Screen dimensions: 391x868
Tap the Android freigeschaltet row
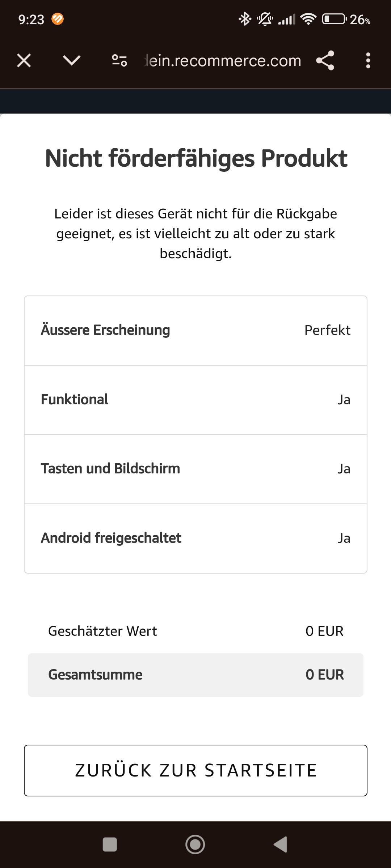click(195, 538)
